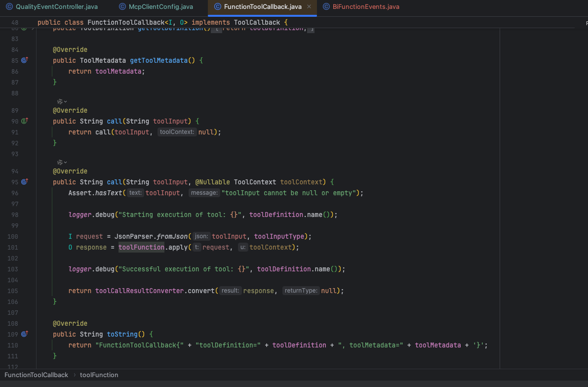This screenshot has width=588, height=387.
Task: Click "Starting execution of tool" string
Action: (x=180, y=215)
